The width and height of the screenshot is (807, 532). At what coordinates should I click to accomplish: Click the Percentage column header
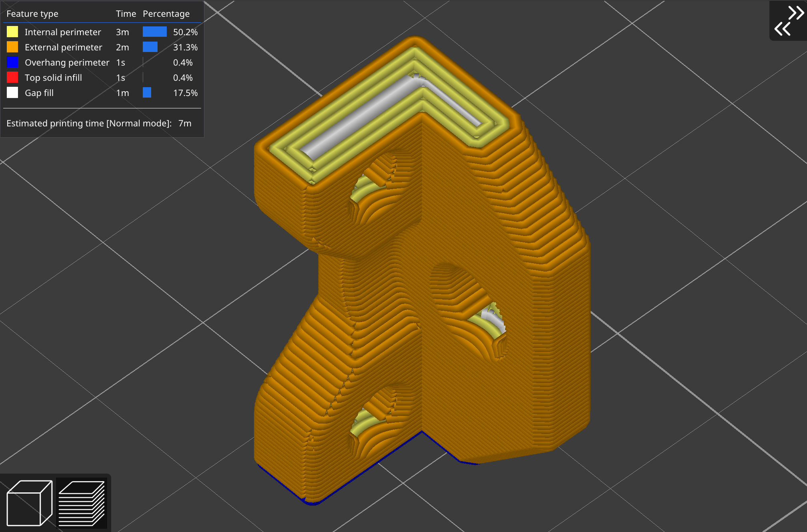[166, 14]
